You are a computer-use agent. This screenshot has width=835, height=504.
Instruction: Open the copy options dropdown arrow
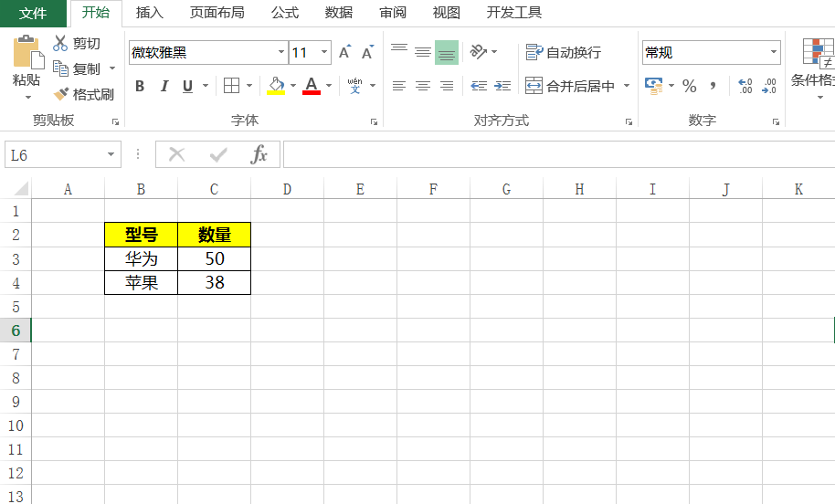pyautogui.click(x=112, y=68)
